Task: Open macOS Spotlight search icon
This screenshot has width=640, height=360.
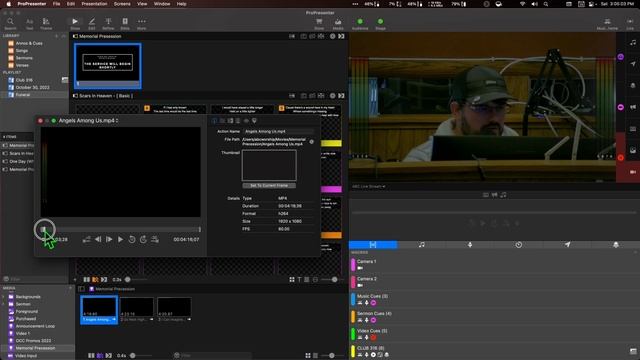Action: 546,4
